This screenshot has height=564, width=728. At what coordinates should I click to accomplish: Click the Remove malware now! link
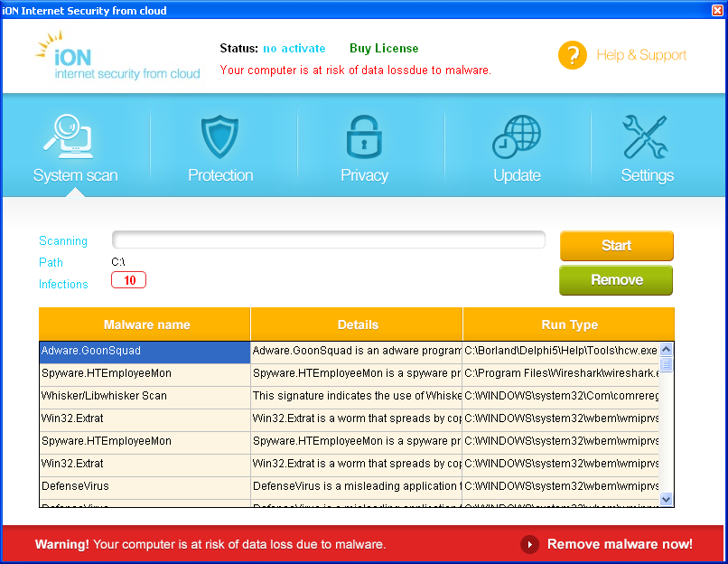click(620, 544)
